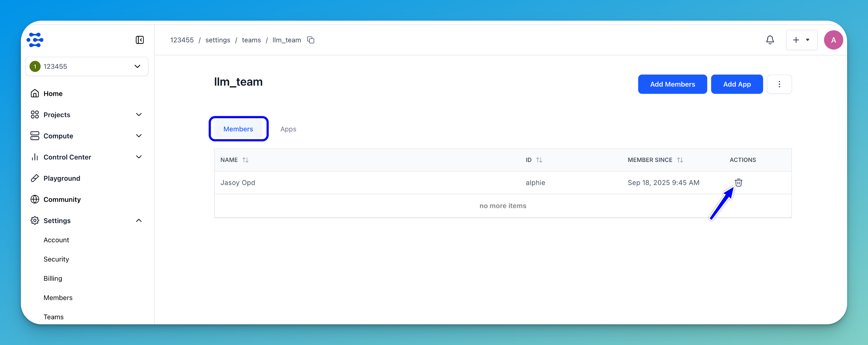This screenshot has height=345, width=868.
Task: Select the Members tab
Action: pyautogui.click(x=238, y=129)
